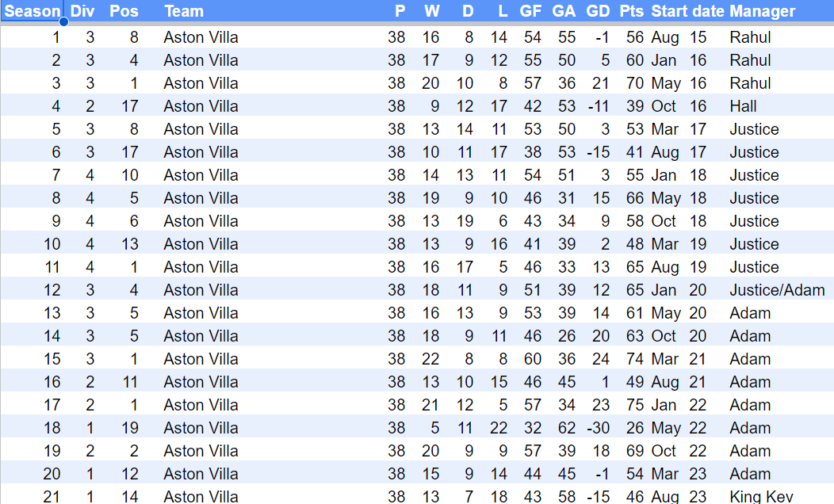Click the Div column header
Viewport: 834px width, 504px height.
point(82,11)
